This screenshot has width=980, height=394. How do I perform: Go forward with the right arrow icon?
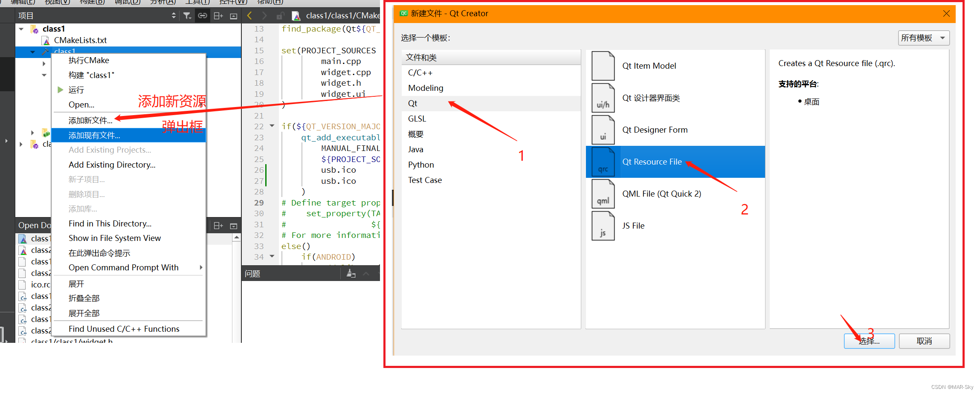click(x=264, y=16)
